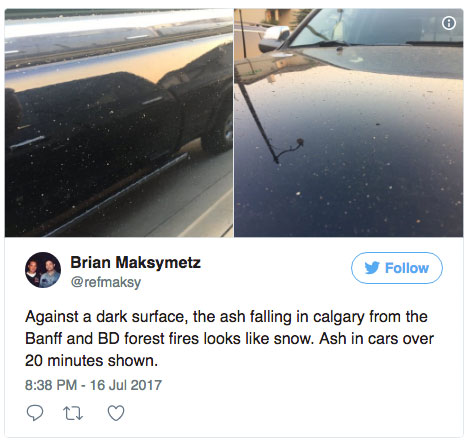The height and width of the screenshot is (448, 474).
Task: Open the left photo of ash-covered truck side
Action: [x=119, y=123]
